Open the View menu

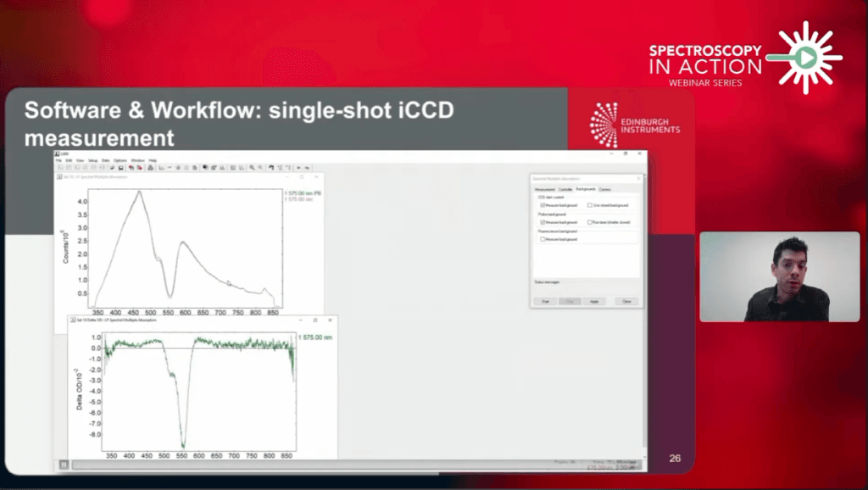pos(81,160)
